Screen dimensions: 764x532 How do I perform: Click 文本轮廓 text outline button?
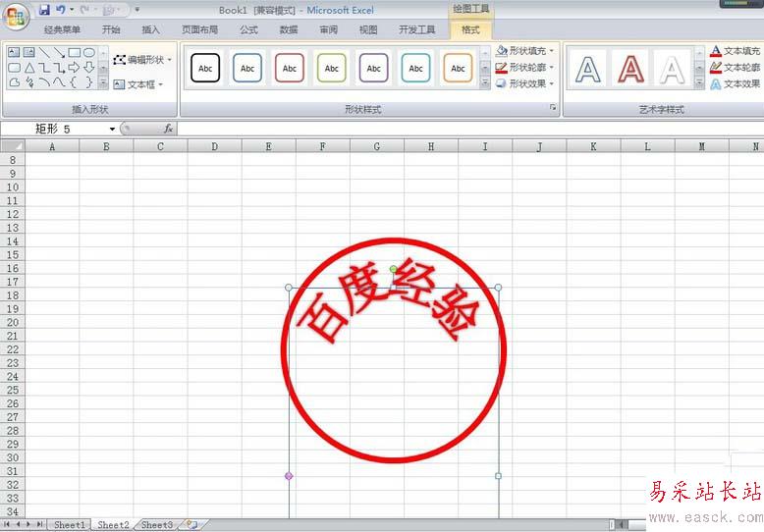click(x=736, y=67)
